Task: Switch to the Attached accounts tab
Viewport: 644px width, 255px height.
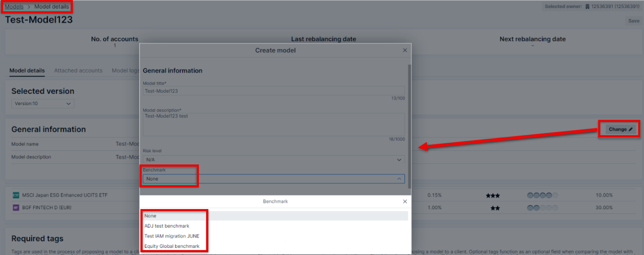Action: tap(78, 71)
